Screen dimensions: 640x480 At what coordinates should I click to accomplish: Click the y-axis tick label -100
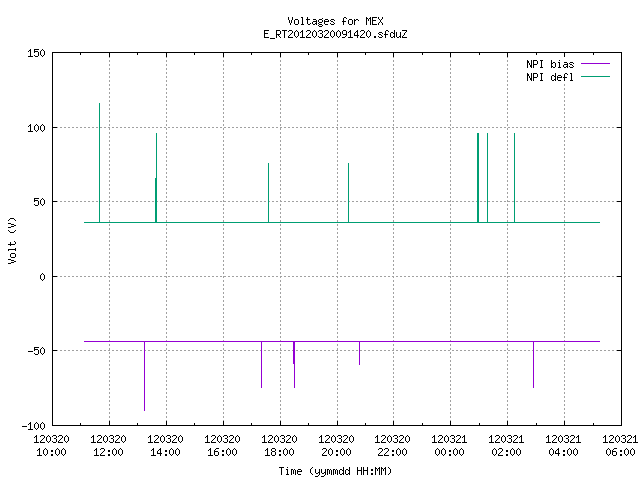click(33, 426)
